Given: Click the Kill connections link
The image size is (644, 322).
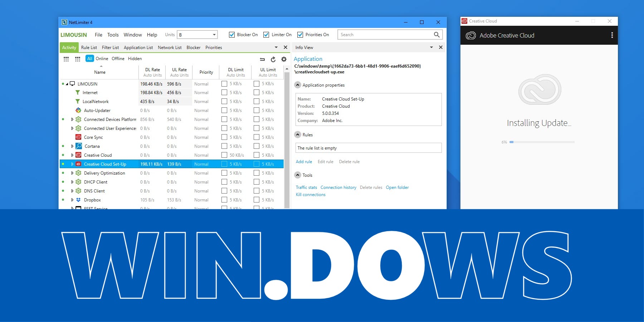Looking at the screenshot, I should pyautogui.click(x=311, y=195).
